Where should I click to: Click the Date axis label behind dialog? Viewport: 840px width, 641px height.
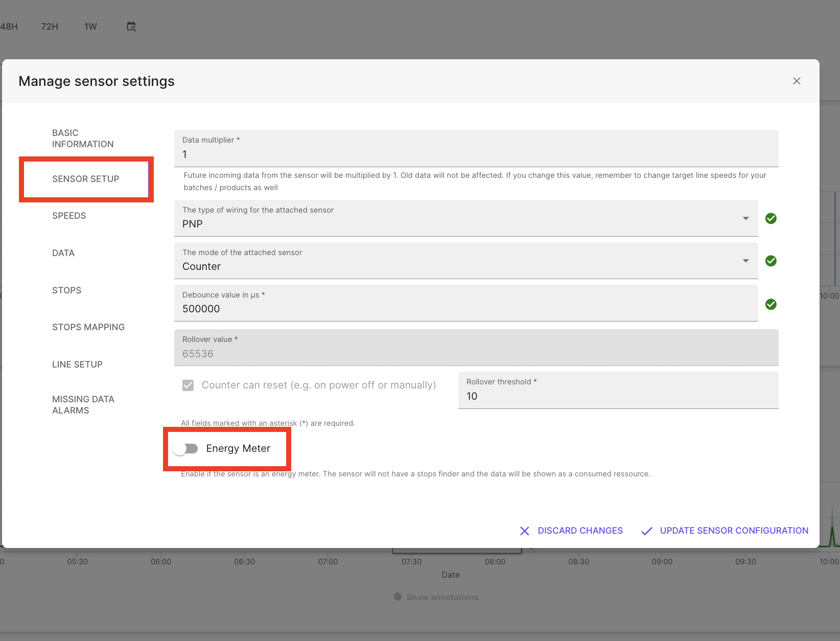point(451,575)
